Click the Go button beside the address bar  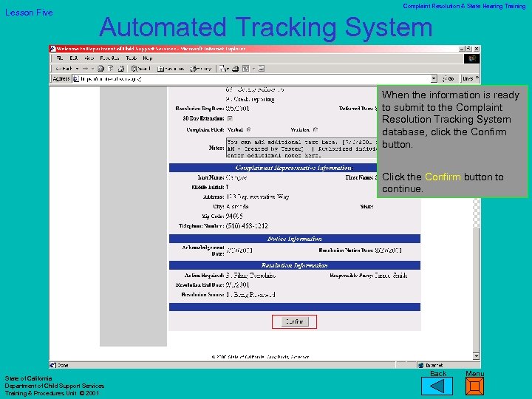click(x=449, y=79)
